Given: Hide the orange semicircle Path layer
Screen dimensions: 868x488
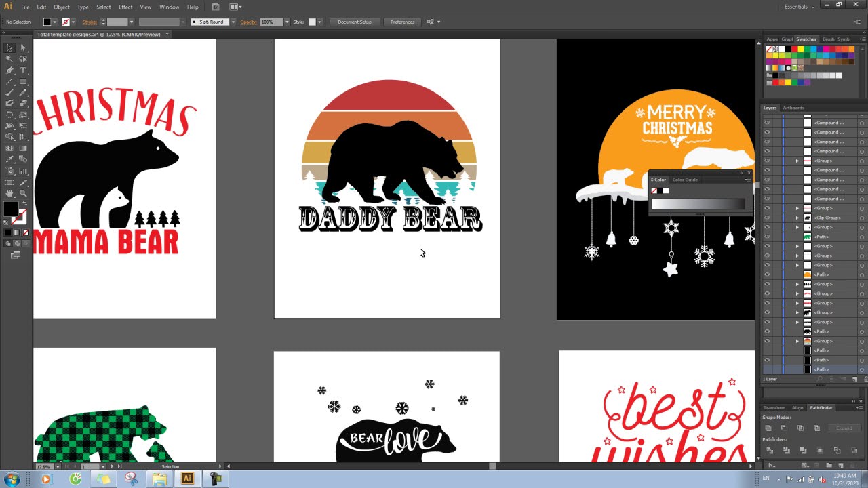Looking at the screenshot, I should point(767,274).
